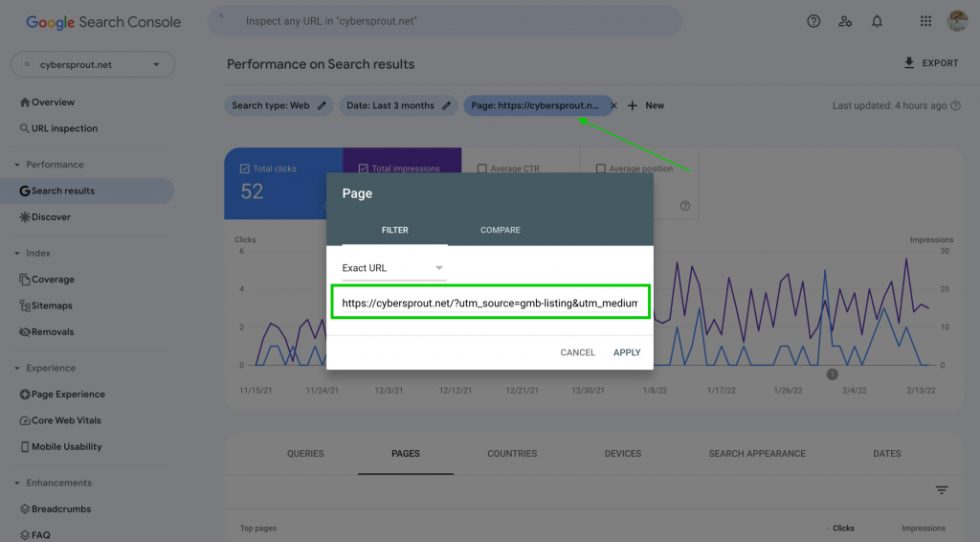
Task: Click info icon beside Last updated
Action: [956, 105]
